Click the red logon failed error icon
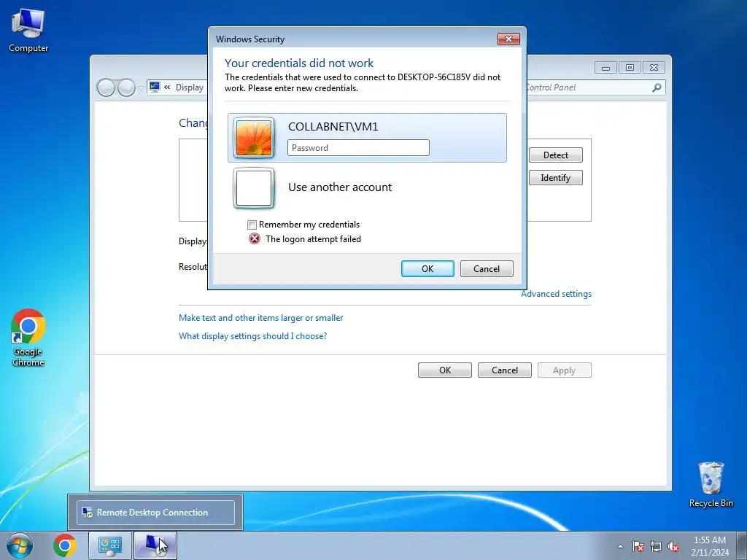747x560 pixels. [x=255, y=238]
